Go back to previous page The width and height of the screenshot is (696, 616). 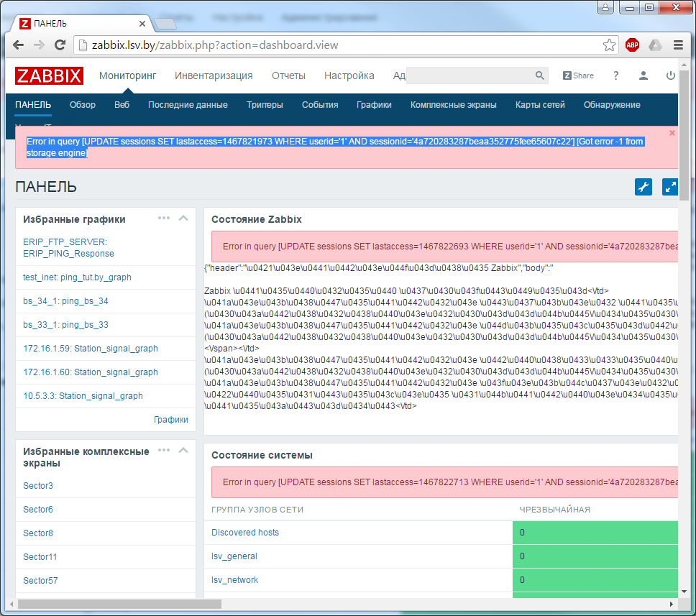[x=18, y=45]
